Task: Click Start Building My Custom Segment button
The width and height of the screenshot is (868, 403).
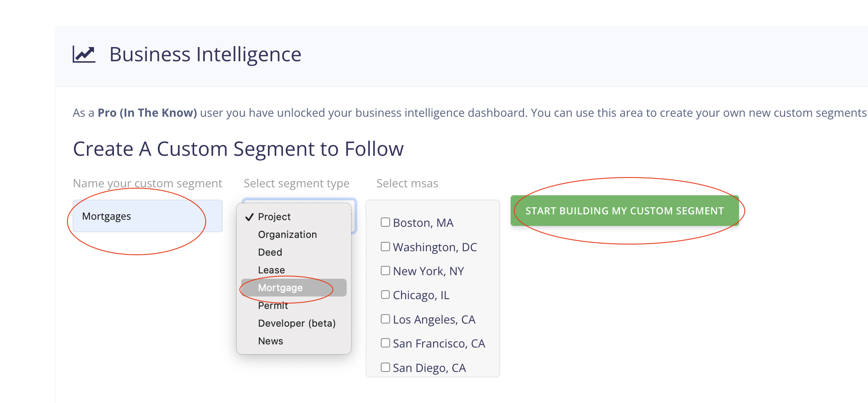Action: (624, 211)
